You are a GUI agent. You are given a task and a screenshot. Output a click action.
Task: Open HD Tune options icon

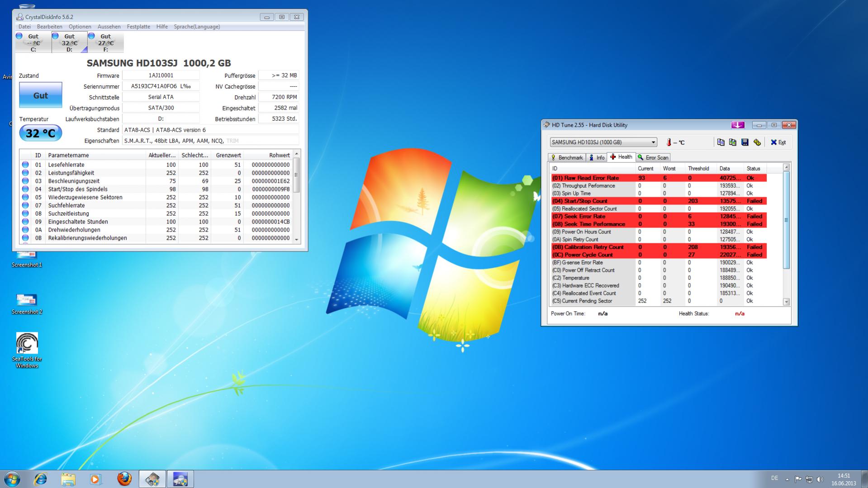tap(757, 142)
